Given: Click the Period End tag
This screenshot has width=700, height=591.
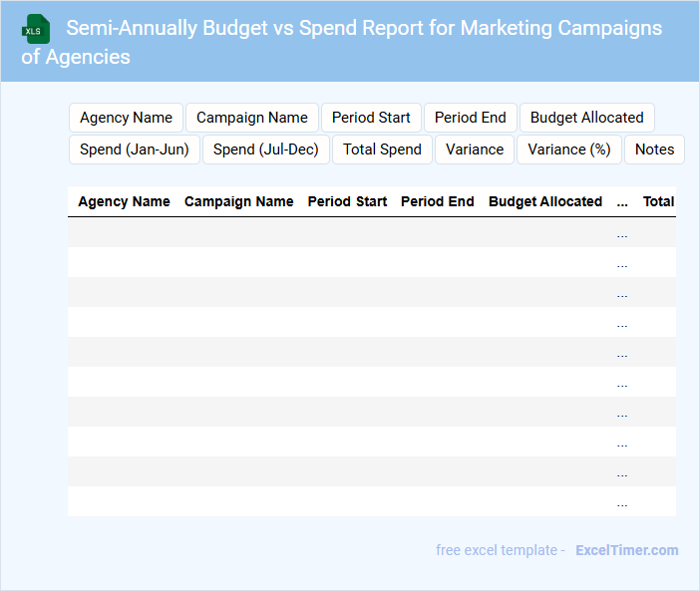Looking at the screenshot, I should click(471, 118).
